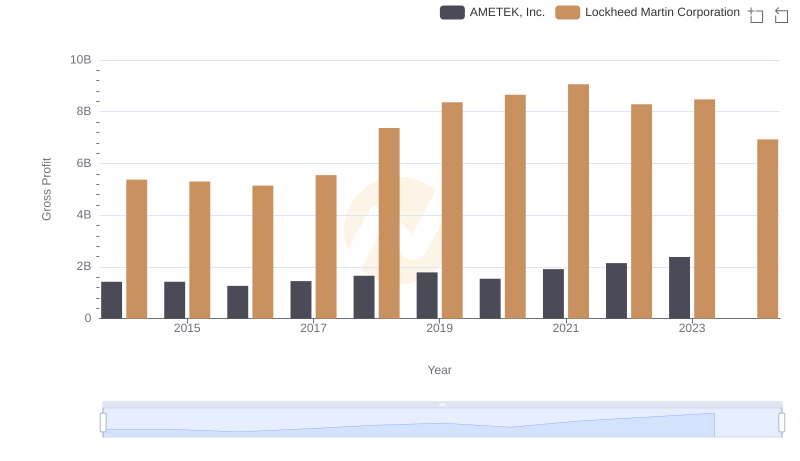Click the 2021 x-axis label
Image resolution: width=800 pixels, height=461 pixels.
coord(566,328)
